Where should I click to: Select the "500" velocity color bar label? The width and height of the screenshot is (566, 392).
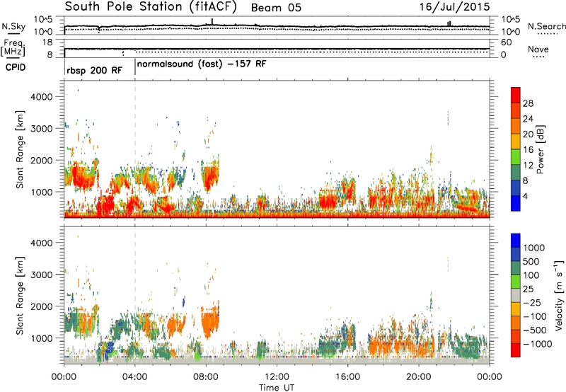[531, 261]
